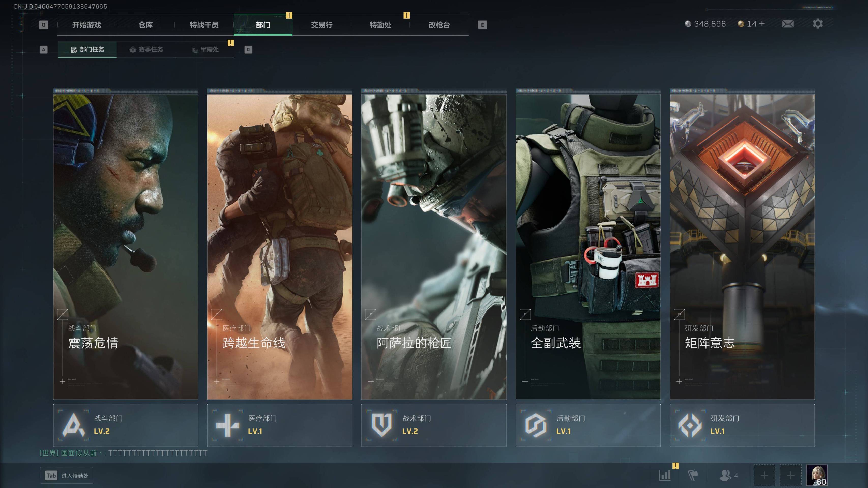Viewport: 868px width, 488px height.
Task: Open the mail envelope icon
Action: pos(787,24)
